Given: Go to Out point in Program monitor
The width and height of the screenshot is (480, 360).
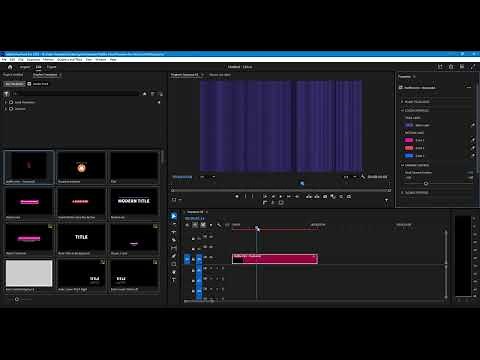Looking at the screenshot, I should pos(297,196).
